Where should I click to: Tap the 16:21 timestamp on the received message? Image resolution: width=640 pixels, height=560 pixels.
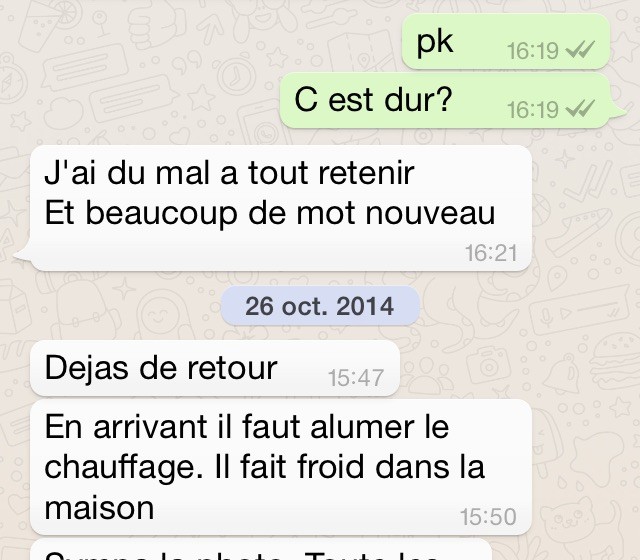[x=491, y=253]
